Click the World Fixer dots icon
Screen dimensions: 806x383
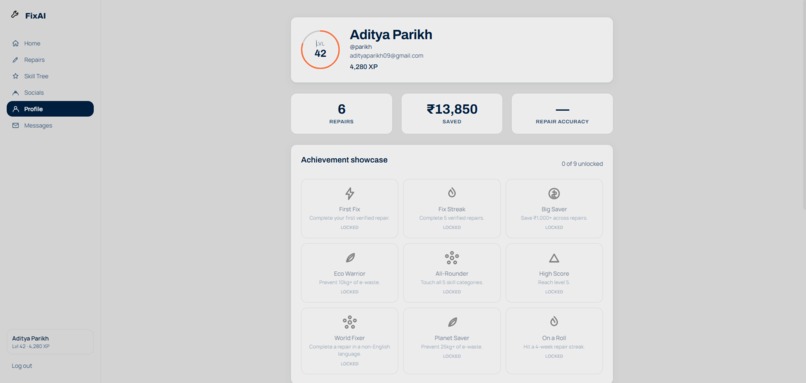(350, 322)
